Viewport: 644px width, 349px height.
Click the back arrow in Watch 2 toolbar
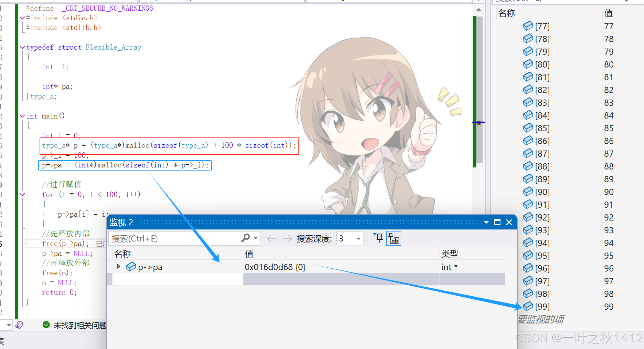[272, 238]
